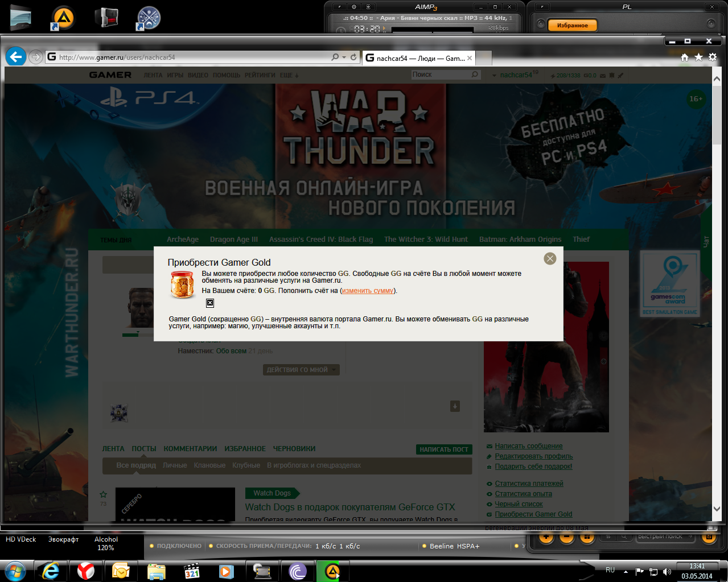This screenshot has height=582, width=728.
Task: Open the РЕЙТИНГИ menu item
Action: tap(260, 75)
